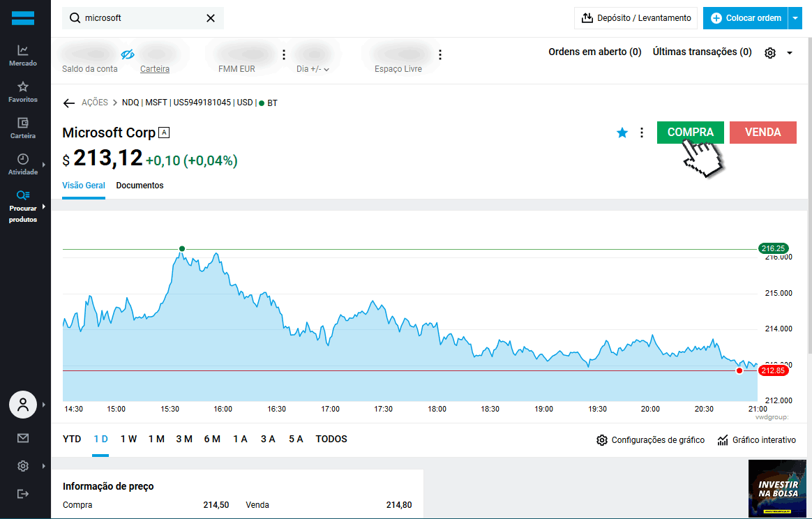Open the Mercado section in sidebar
The height and width of the screenshot is (519, 812).
[23, 55]
